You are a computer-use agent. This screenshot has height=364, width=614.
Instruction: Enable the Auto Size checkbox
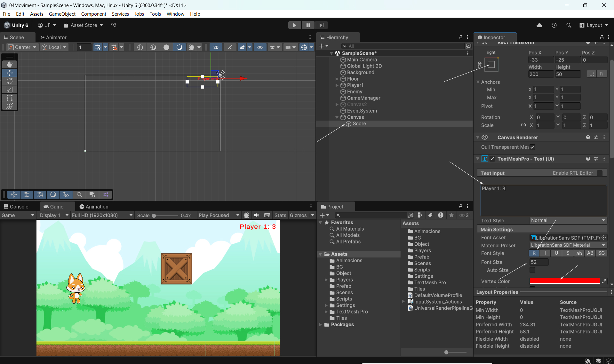tap(532, 270)
